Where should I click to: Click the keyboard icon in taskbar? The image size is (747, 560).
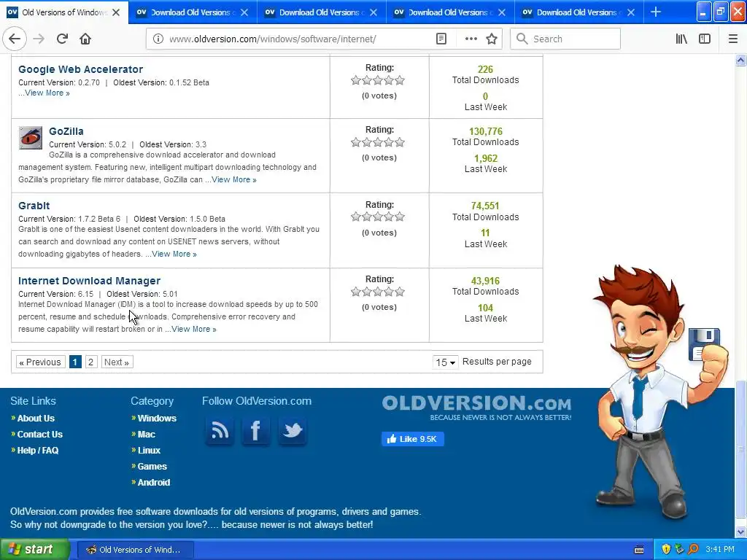pos(639,550)
